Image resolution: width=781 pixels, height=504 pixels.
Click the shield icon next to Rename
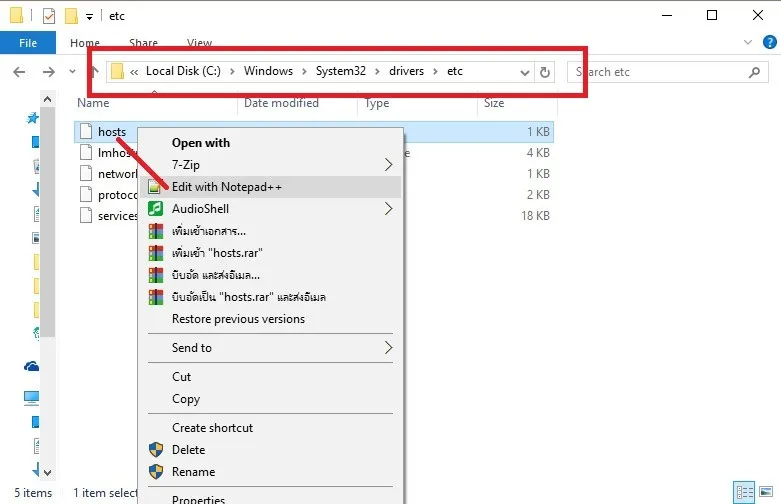pyautogui.click(x=156, y=472)
